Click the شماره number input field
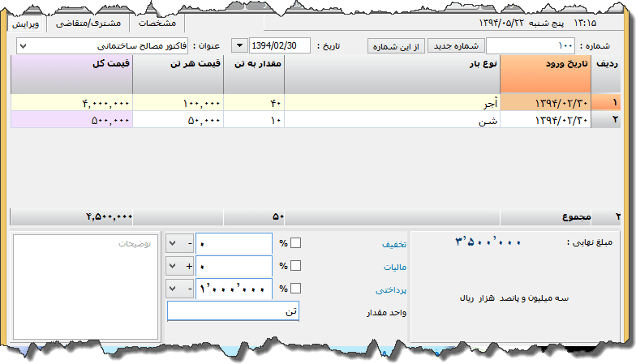This screenshot has width=636, height=364. (x=531, y=46)
